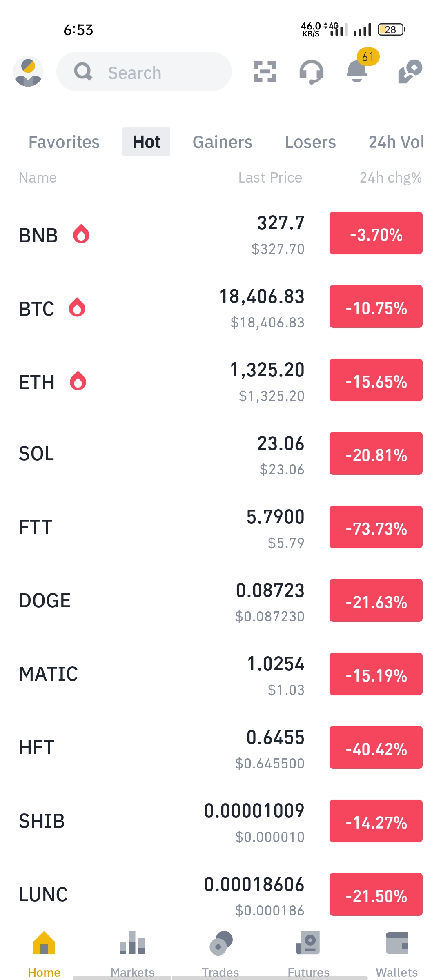The height and width of the screenshot is (980, 441).
Task: Tap the FTT -73.73% change button
Action: pyautogui.click(x=376, y=527)
